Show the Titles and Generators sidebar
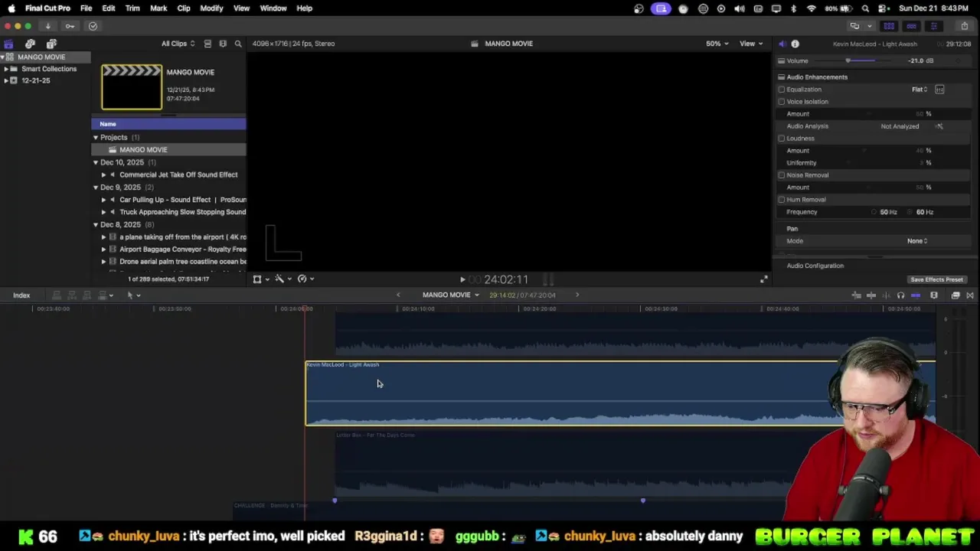 click(x=51, y=44)
